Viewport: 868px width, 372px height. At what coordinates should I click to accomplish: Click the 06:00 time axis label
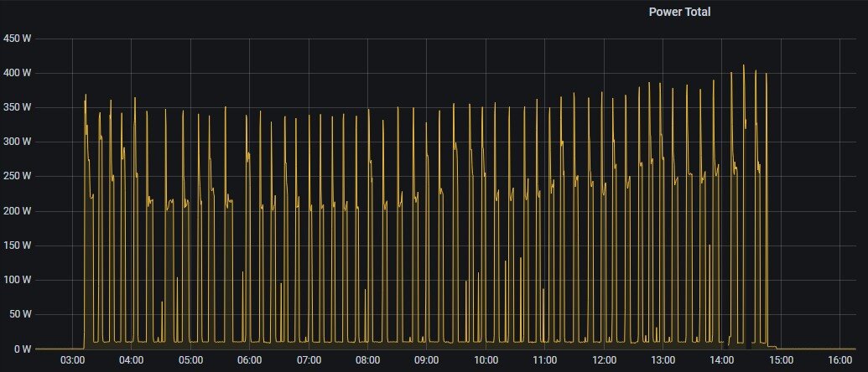point(250,360)
